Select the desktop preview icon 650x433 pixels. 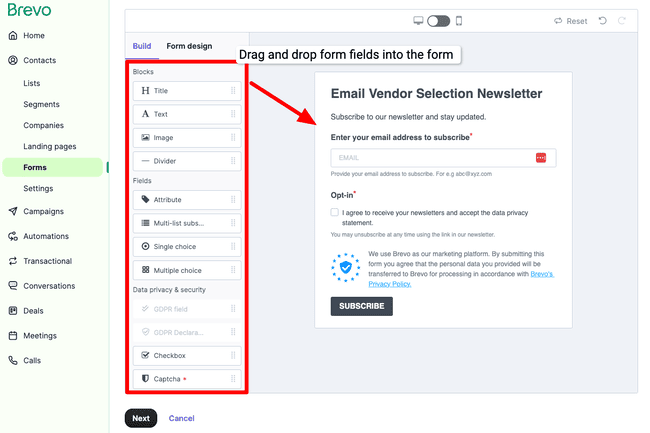418,21
